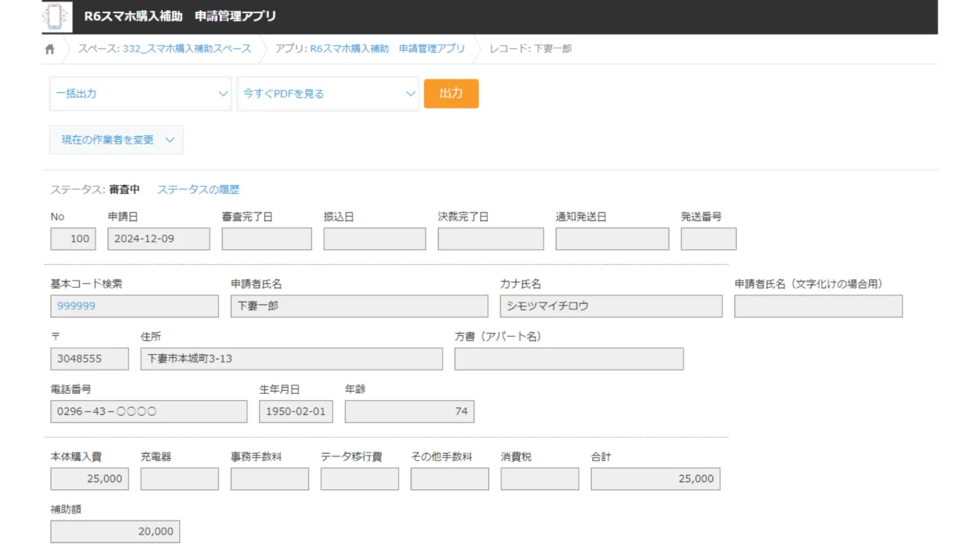Image resolution: width=980 pixels, height=551 pixels.
Task: Click the 申請日 field showing 2024-12-09
Action: click(158, 239)
